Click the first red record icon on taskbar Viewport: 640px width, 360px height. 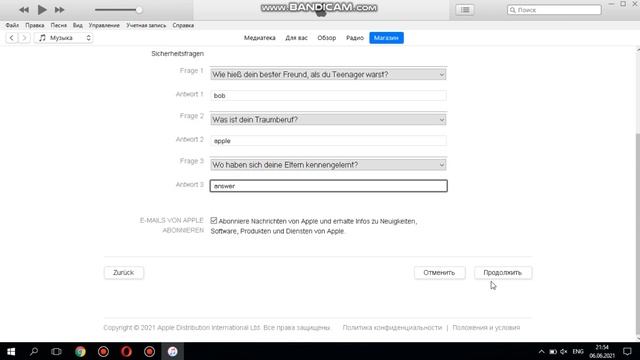(x=103, y=351)
